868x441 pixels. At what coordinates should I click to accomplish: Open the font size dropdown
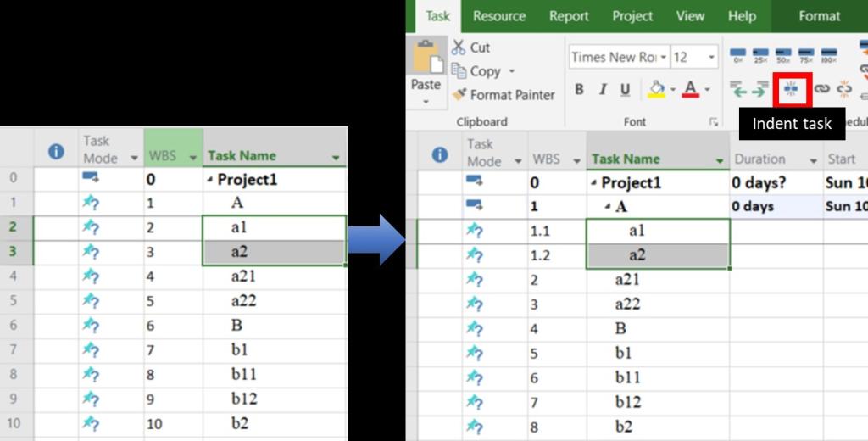coord(711,58)
